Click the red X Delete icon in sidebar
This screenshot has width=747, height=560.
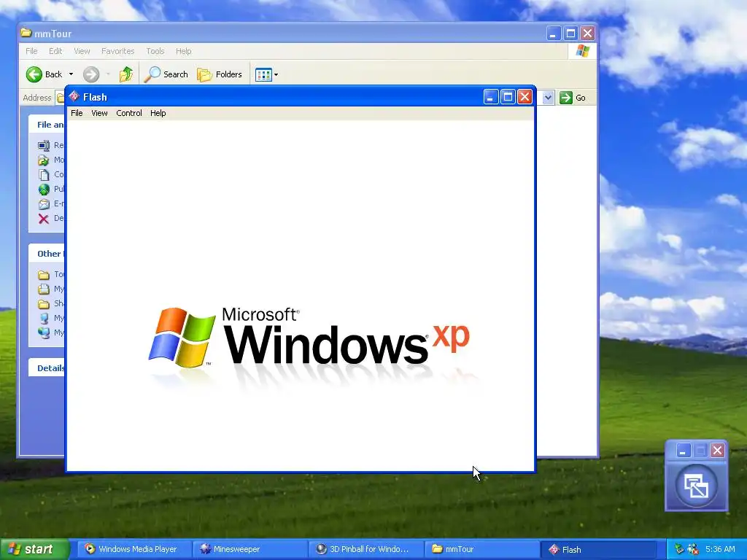(43, 219)
